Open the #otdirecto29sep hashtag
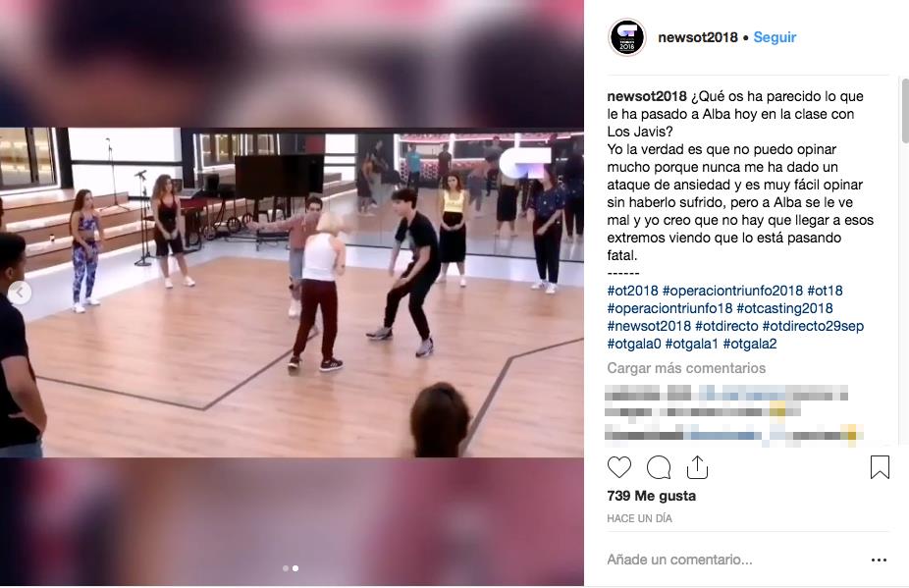909x588 pixels. [x=813, y=326]
